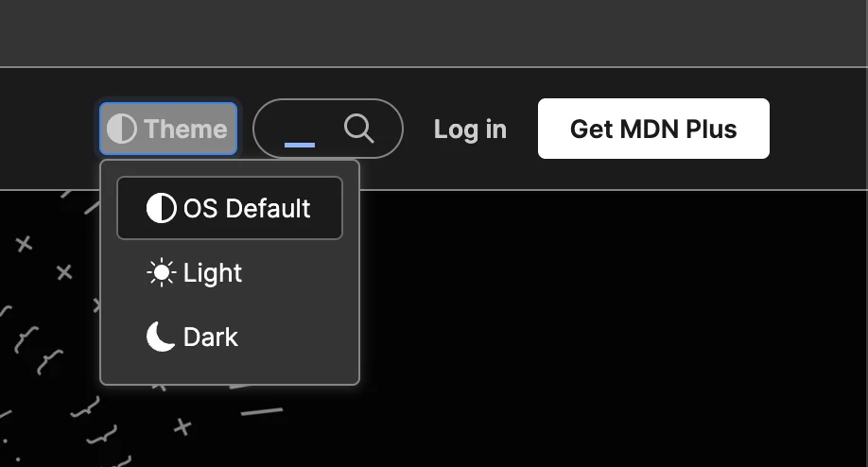Collapse the Theme dropdown menu
Viewport: 868px width, 467px height.
pyautogui.click(x=168, y=129)
